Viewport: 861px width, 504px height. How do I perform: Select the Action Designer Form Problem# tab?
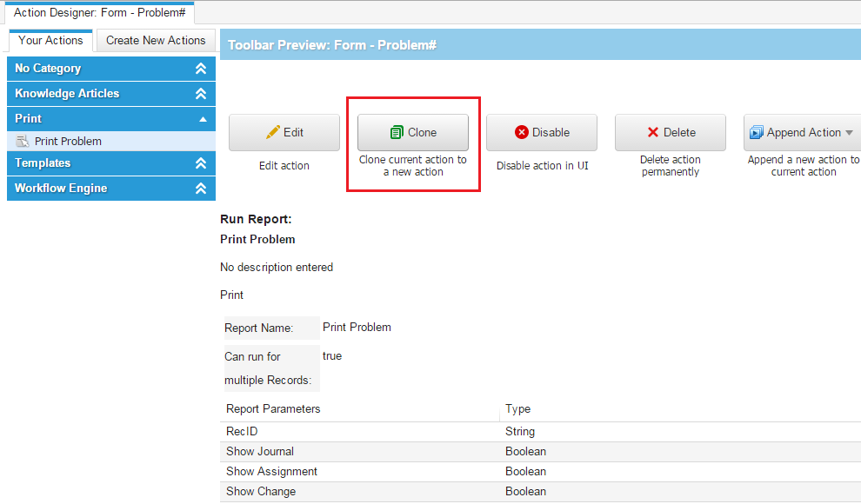coord(99,13)
